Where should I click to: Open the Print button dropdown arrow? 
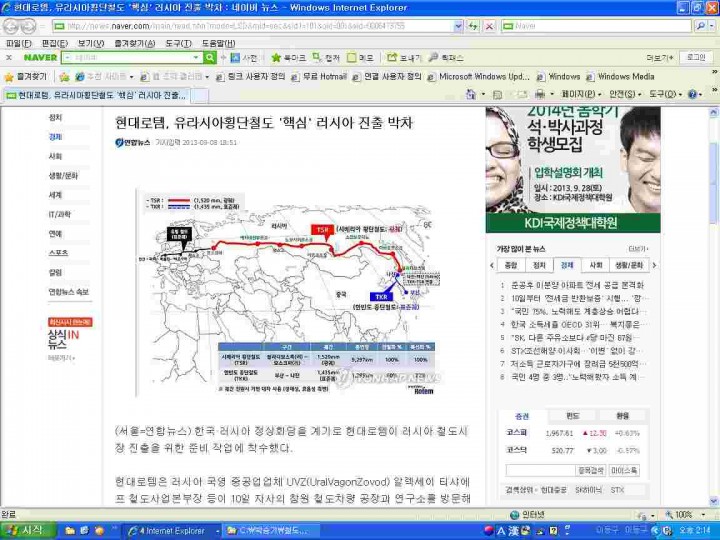551,94
